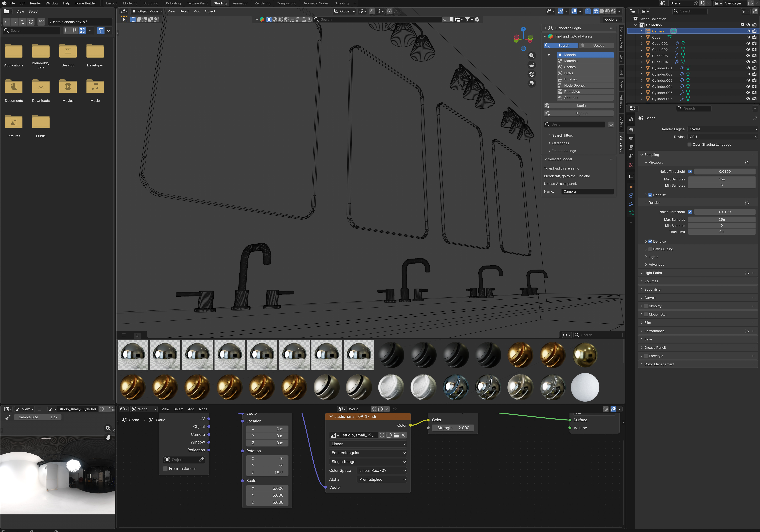Open Color Space Linear Rec.709 dropdown

[x=382, y=470]
